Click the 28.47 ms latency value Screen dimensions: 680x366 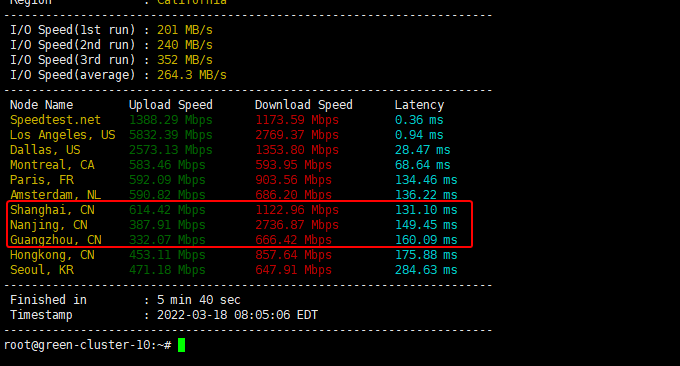pyautogui.click(x=423, y=150)
